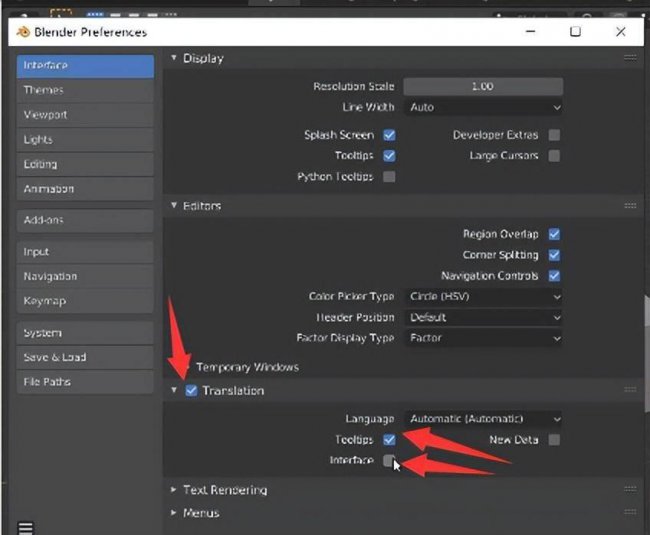Screen dimensions: 650x535
Task: Open the Color Picker Type dropdown
Action: [x=483, y=297]
